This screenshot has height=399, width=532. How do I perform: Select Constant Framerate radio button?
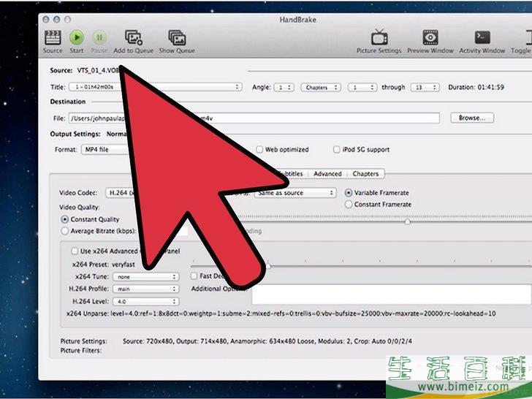click(349, 205)
